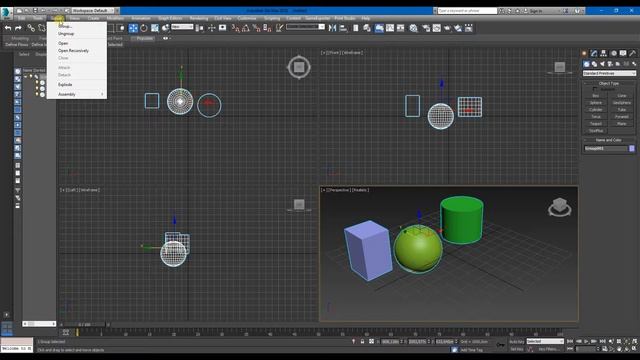Click the search keyword input field

click(467, 11)
